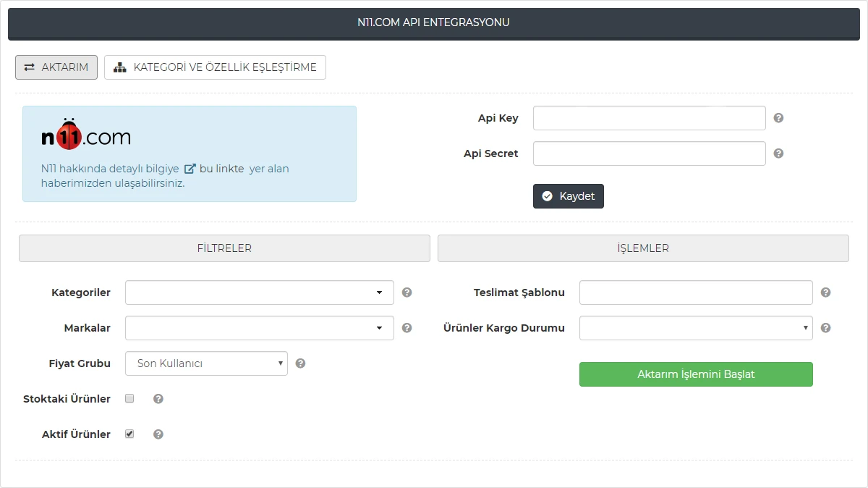Click help icon beside Api Secret field
Viewport: 868px width, 488px height.
coord(778,153)
